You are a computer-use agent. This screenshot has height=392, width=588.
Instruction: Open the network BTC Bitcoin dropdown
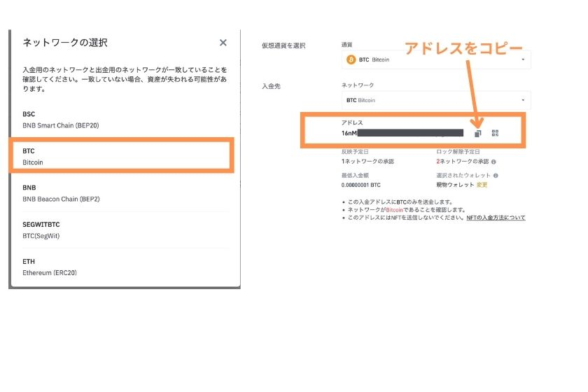[436, 100]
